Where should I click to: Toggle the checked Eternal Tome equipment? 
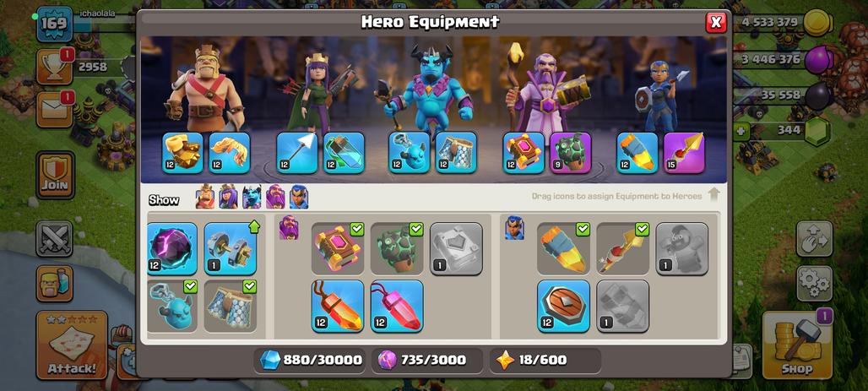point(338,248)
